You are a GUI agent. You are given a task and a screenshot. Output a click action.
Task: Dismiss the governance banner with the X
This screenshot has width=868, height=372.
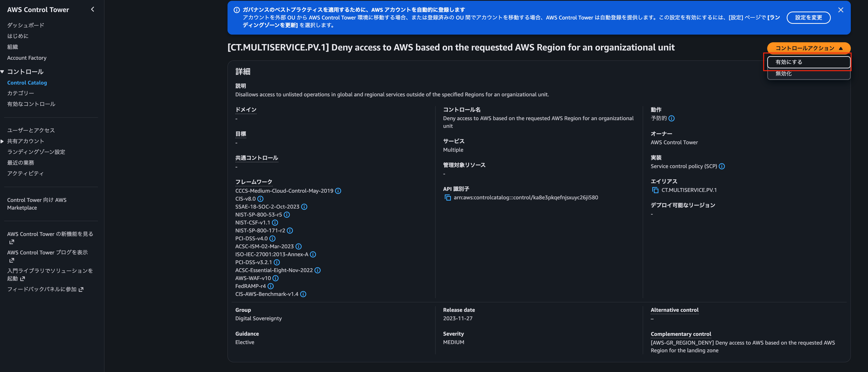(x=840, y=10)
